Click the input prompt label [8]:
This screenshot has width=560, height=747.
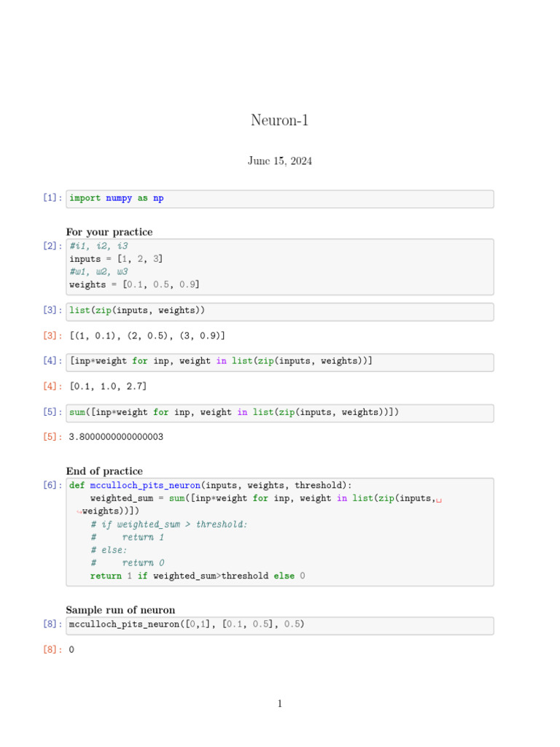click(x=52, y=624)
